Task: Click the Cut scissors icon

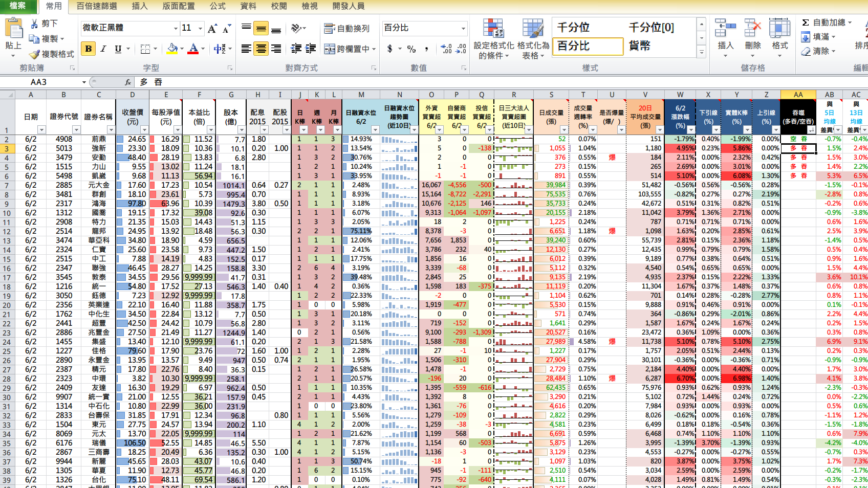Action: coord(34,24)
